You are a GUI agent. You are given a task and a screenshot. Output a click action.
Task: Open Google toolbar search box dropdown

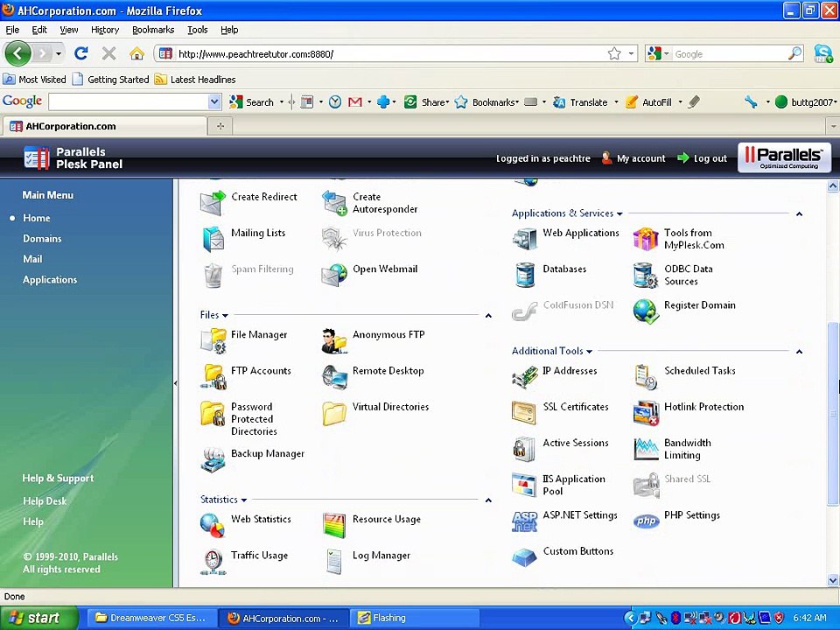click(x=214, y=101)
